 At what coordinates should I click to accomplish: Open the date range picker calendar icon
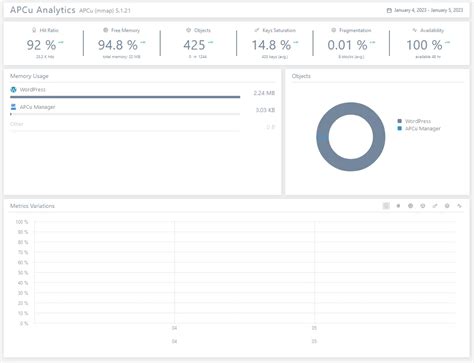coord(389,10)
